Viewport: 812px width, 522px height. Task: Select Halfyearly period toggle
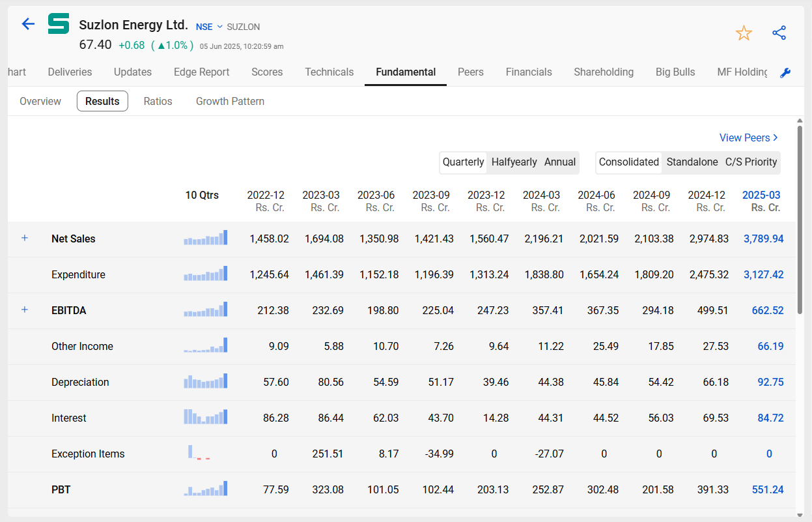514,162
